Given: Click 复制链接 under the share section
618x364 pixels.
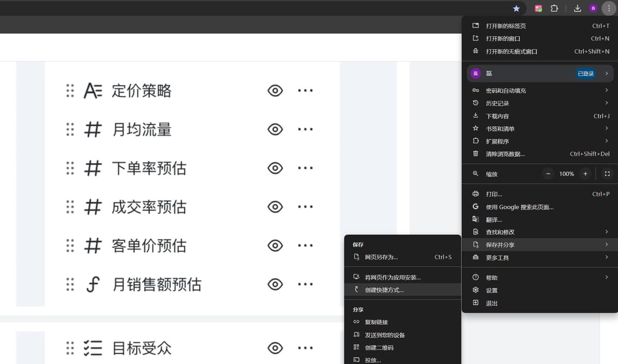Looking at the screenshot, I should click(x=376, y=322).
